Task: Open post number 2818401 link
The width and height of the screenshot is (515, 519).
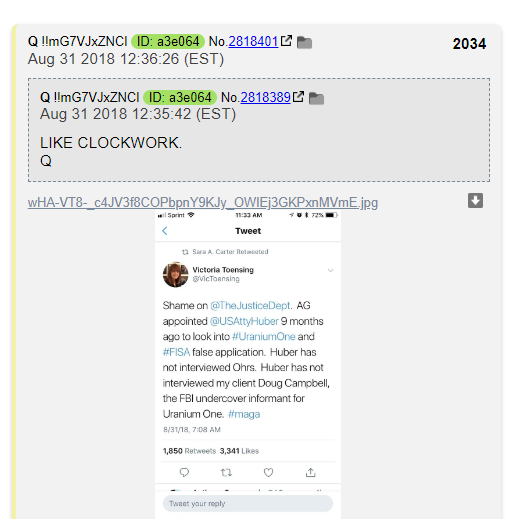Action: click(253, 42)
